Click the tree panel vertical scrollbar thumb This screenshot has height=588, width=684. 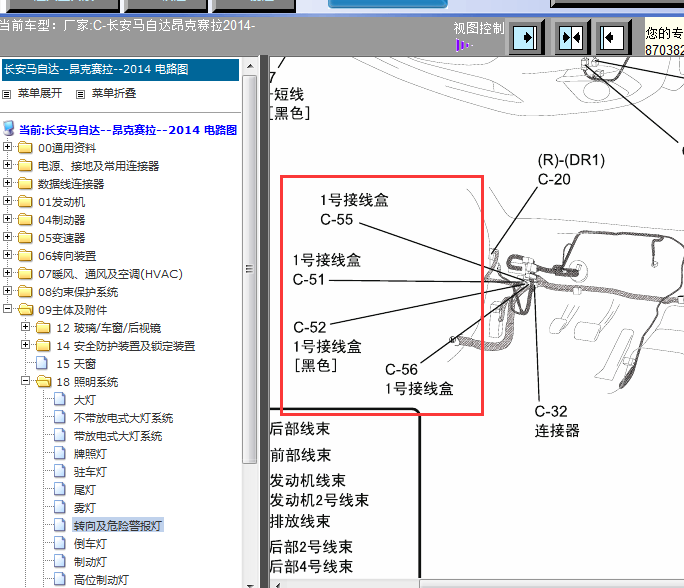pos(250,269)
